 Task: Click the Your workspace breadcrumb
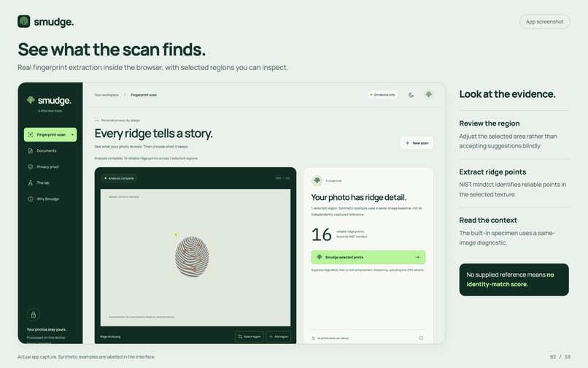pos(107,95)
